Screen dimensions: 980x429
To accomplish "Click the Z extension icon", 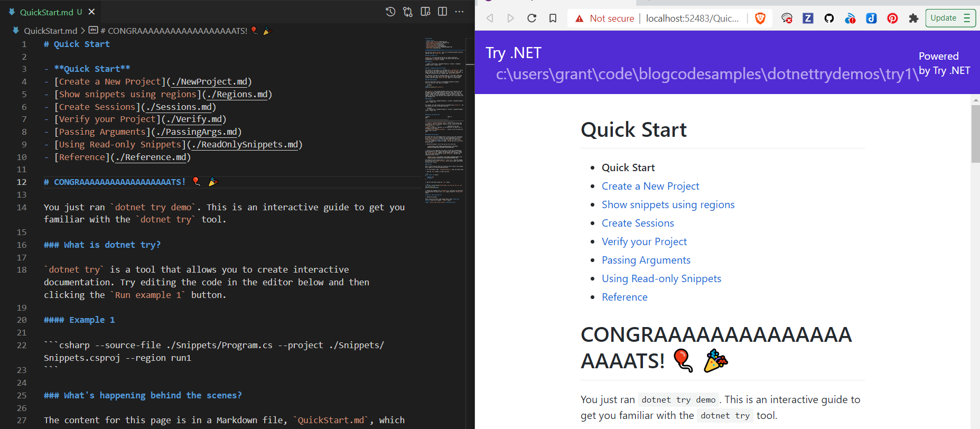I will 808,18.
